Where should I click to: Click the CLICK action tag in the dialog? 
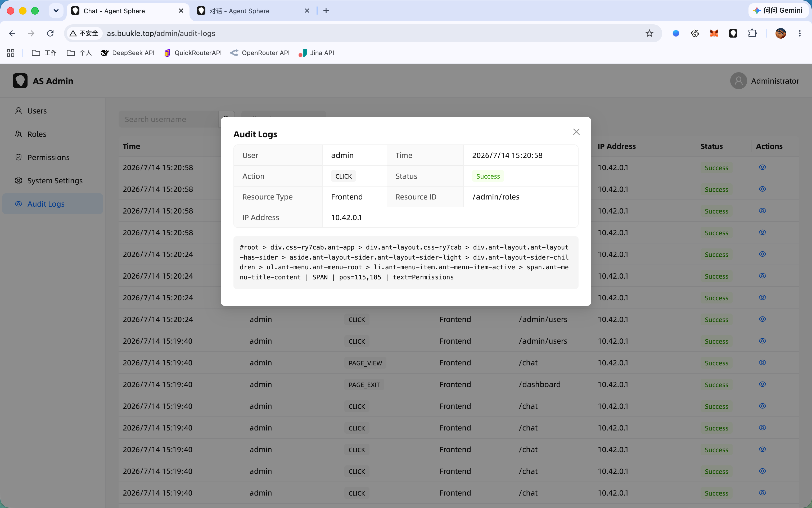(344, 176)
